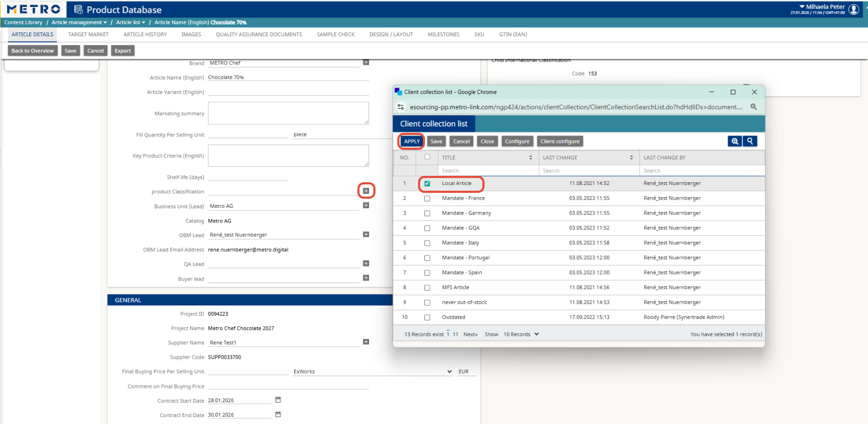
Task: Check the Mandate - Italy checkbox
Action: 427,243
